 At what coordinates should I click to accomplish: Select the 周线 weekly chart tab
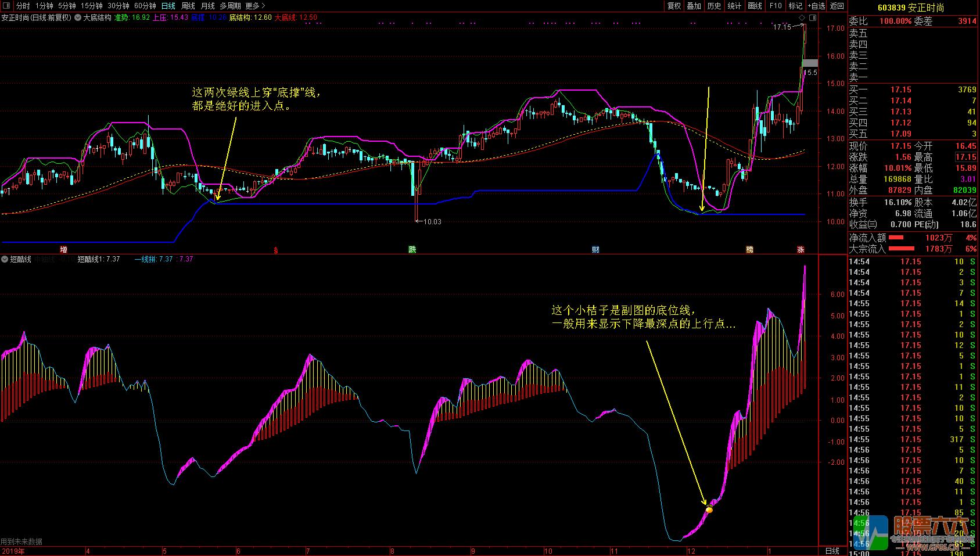[x=188, y=6]
